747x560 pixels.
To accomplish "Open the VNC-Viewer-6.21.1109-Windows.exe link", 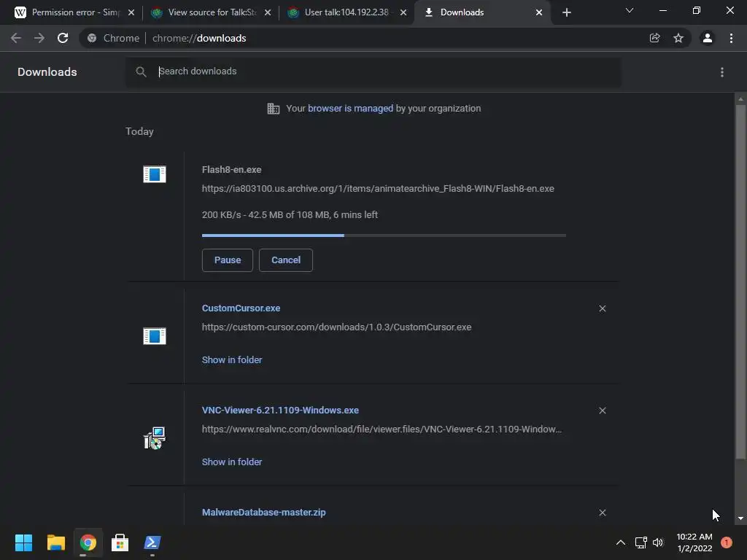I will (280, 410).
